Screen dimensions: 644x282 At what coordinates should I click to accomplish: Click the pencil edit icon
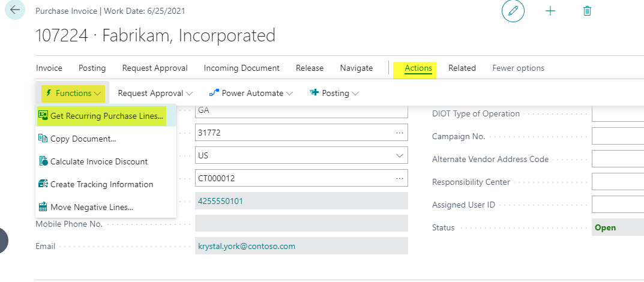coord(513,11)
